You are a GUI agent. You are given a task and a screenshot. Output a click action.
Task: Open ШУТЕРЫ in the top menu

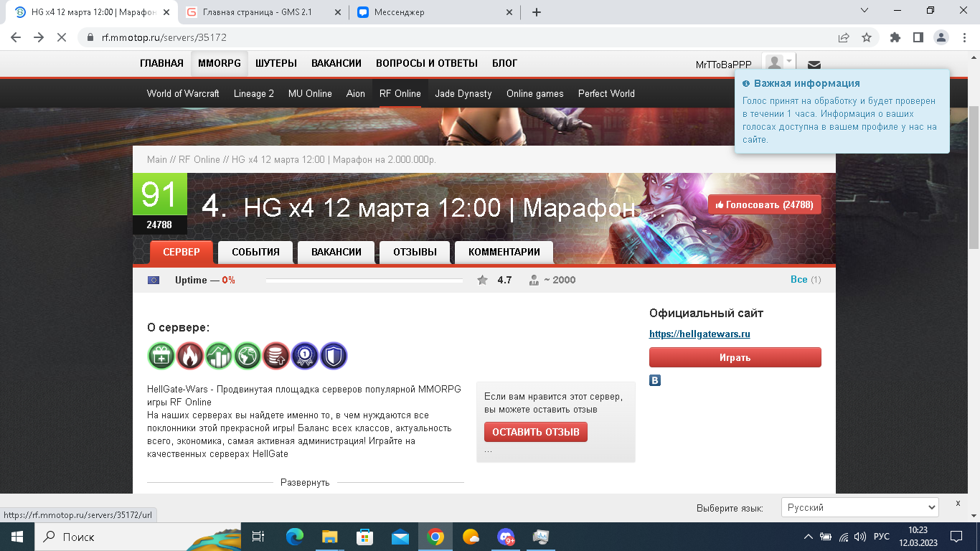tap(276, 63)
